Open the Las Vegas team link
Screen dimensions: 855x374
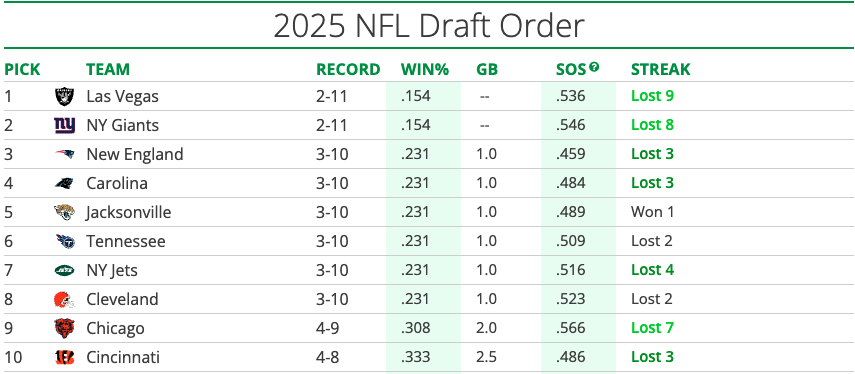pyautogui.click(x=123, y=96)
